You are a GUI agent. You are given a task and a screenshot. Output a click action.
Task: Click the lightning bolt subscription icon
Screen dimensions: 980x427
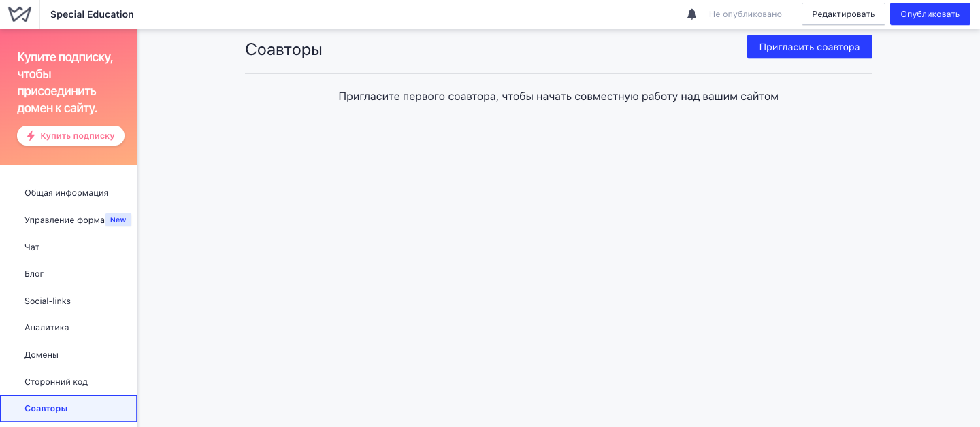point(31,135)
